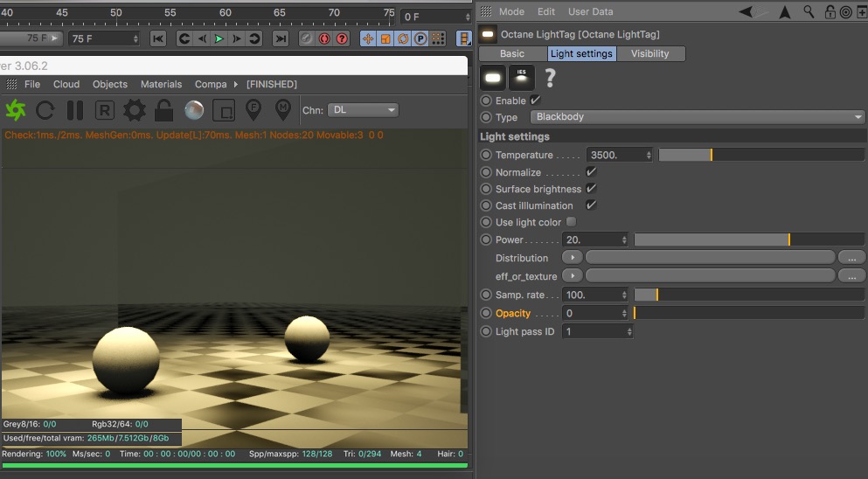The height and width of the screenshot is (479, 868).
Task: Click the IES light preset icon
Action: (522, 78)
